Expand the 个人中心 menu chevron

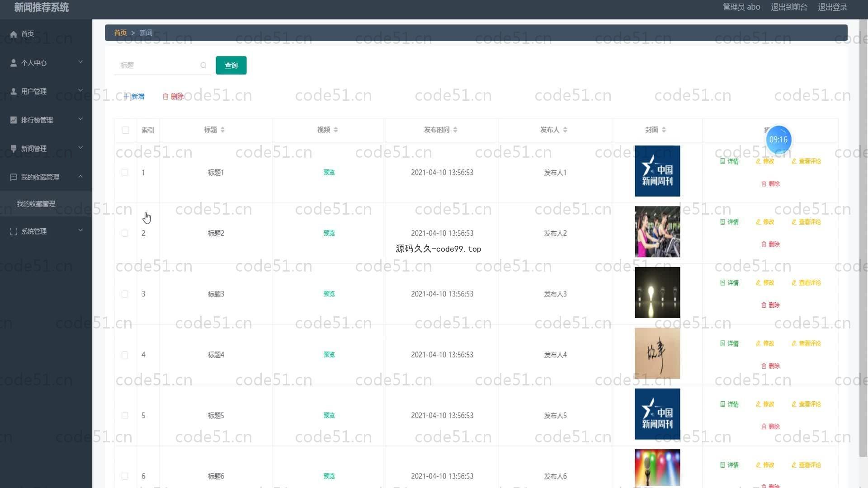[80, 62]
